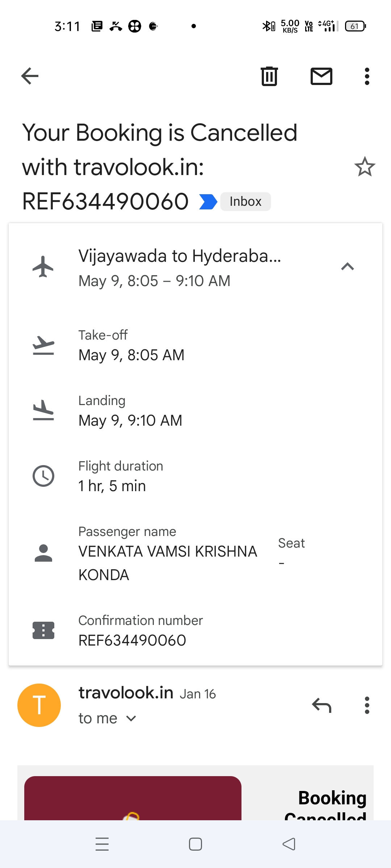Mark email as unread envelope icon
Viewport: 391px width, 868px height.
(321, 76)
